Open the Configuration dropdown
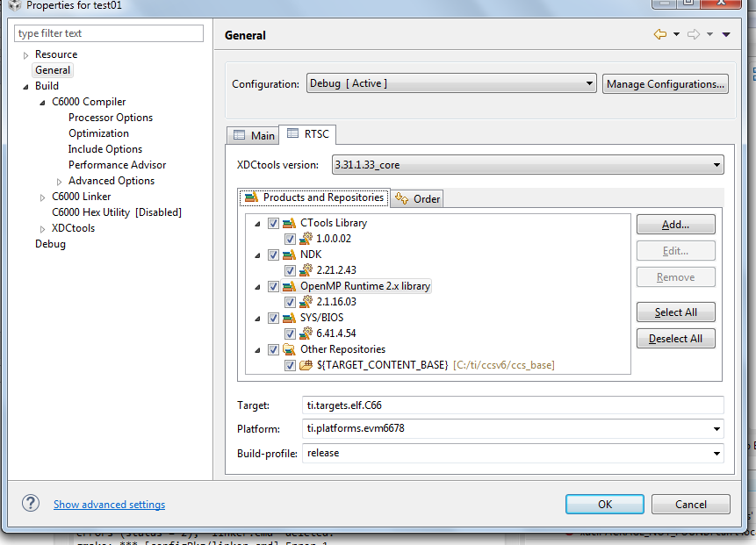Image resolution: width=756 pixels, height=545 pixels. click(x=451, y=83)
